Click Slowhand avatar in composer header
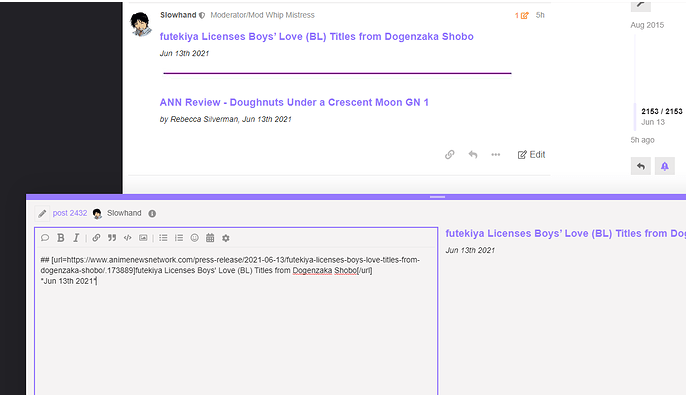The height and width of the screenshot is (395, 692). coord(98,214)
